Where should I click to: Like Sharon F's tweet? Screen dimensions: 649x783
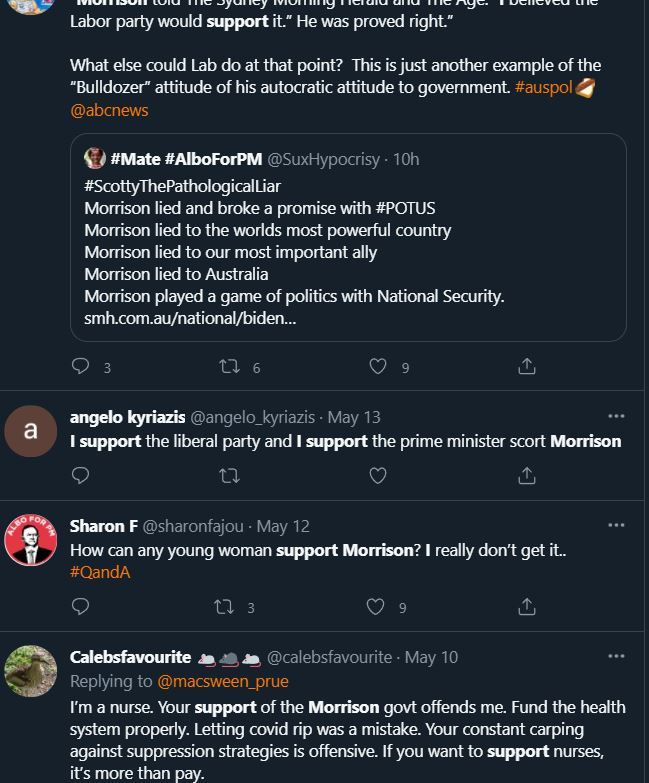376,606
